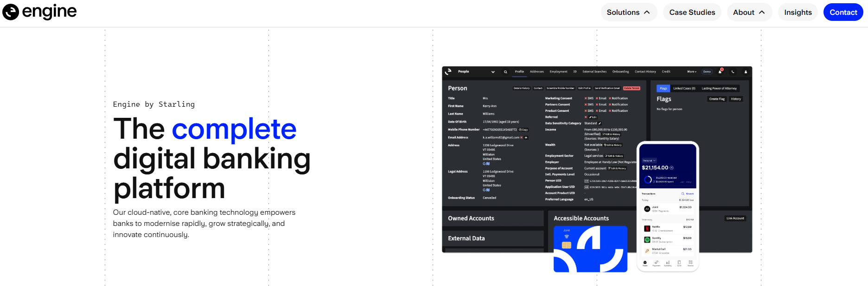The image size is (868, 289).
Task: Open Personal account dropdown on phone
Action: pos(649,161)
